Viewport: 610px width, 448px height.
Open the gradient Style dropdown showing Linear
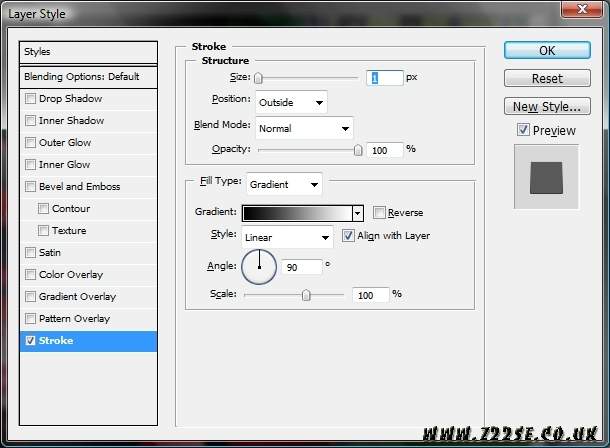point(287,237)
